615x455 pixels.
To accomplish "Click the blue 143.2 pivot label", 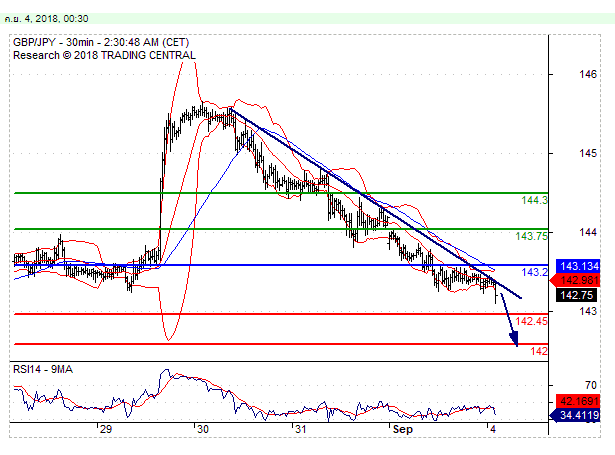I will tap(534, 272).
